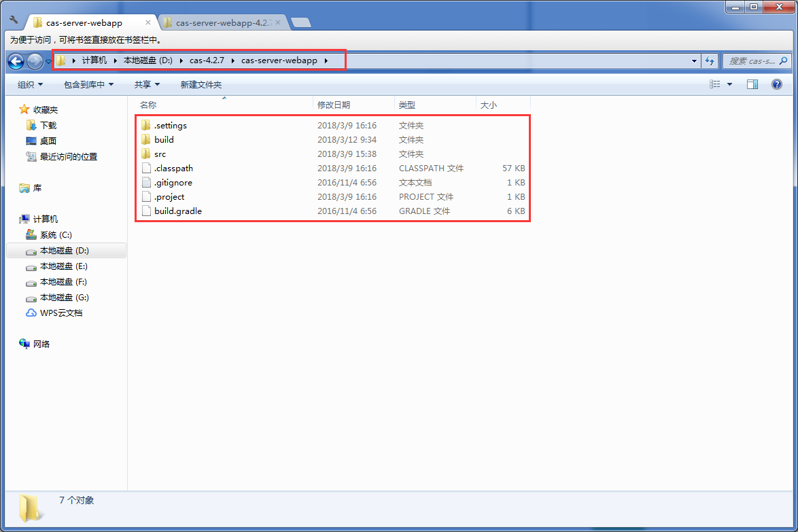Go back with the Back arrow
Image resolution: width=798 pixels, height=532 pixels.
pyautogui.click(x=16, y=62)
